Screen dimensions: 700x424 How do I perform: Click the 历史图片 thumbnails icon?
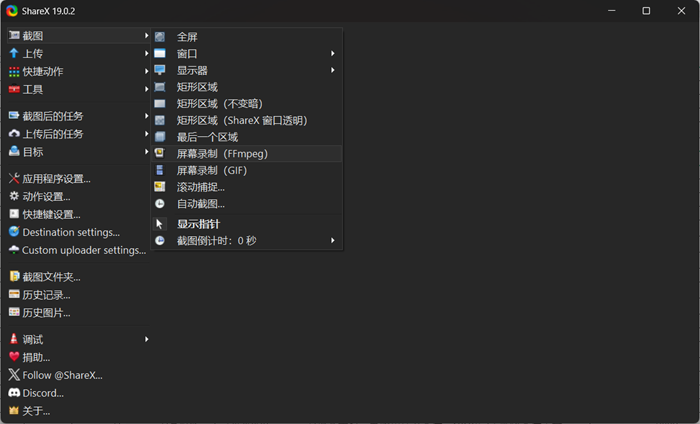coord(14,312)
